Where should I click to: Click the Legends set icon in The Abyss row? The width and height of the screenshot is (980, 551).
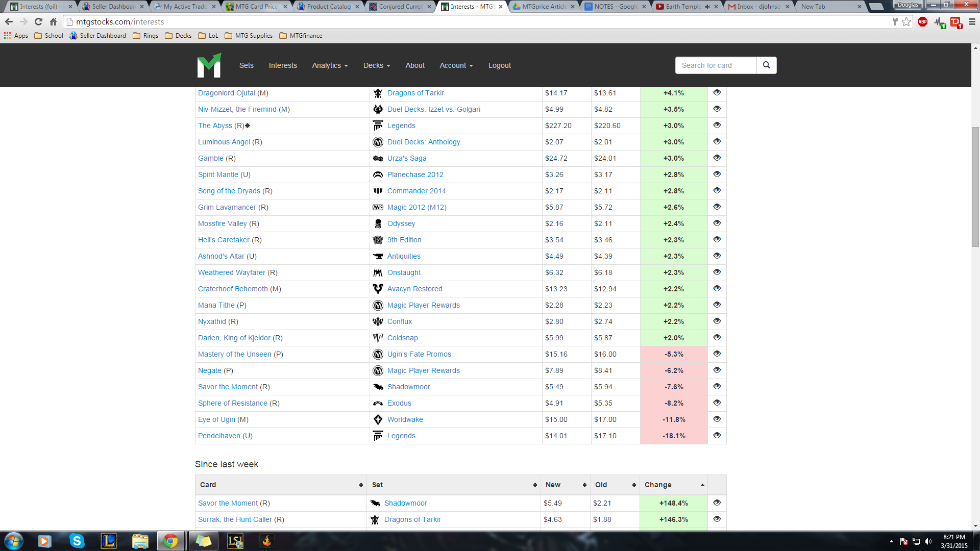coord(378,126)
